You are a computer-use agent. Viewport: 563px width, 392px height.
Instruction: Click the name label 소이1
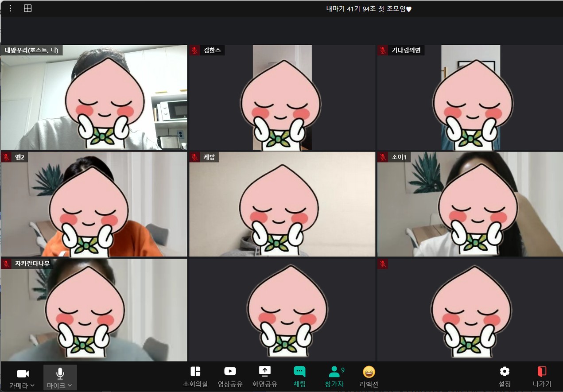click(x=400, y=157)
